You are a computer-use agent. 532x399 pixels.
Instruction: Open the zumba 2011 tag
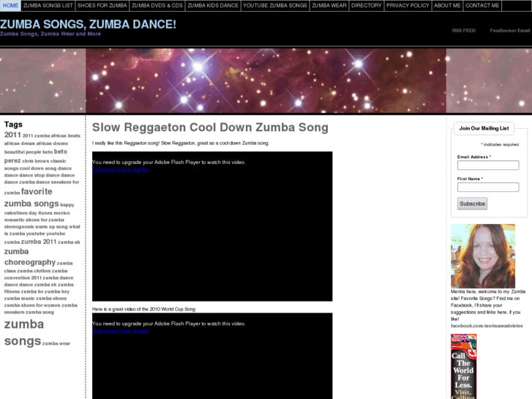39,242
